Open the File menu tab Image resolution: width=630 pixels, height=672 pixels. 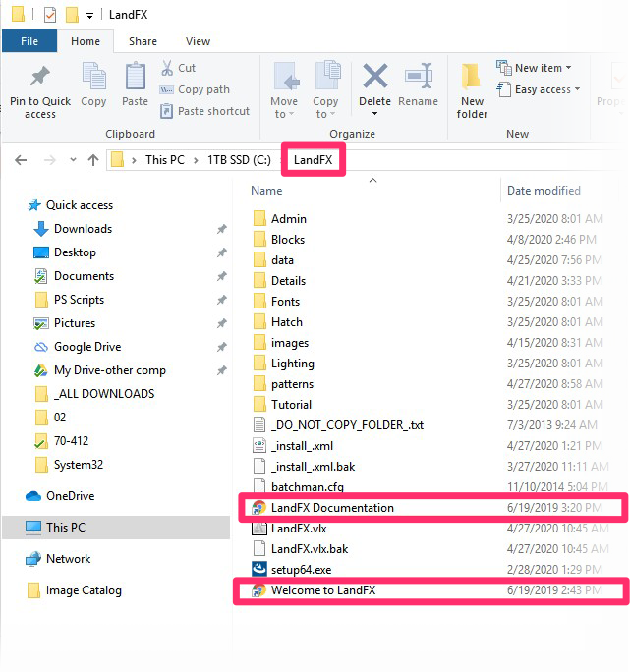click(29, 41)
